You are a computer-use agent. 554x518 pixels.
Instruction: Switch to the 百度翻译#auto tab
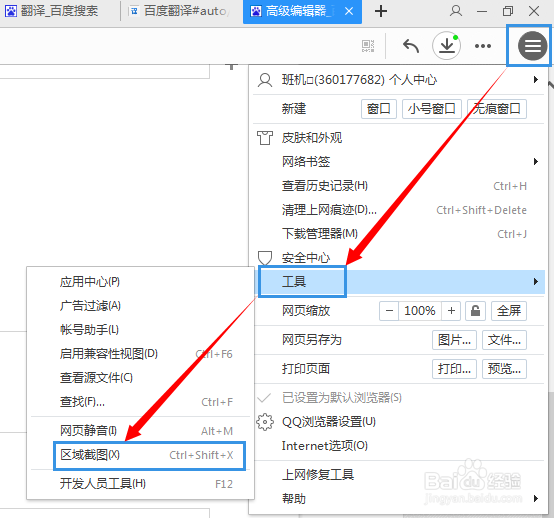(180, 11)
